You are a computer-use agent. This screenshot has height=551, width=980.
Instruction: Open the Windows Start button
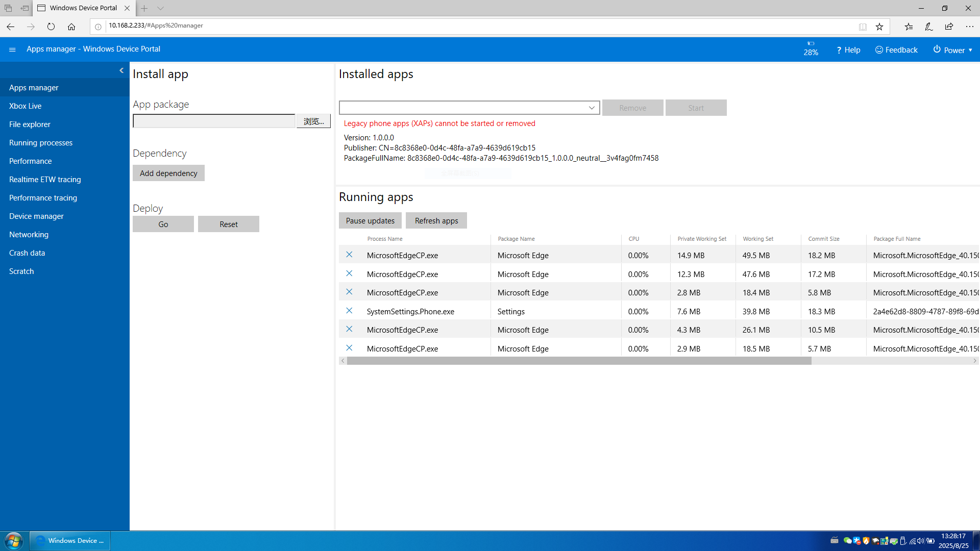(13, 541)
